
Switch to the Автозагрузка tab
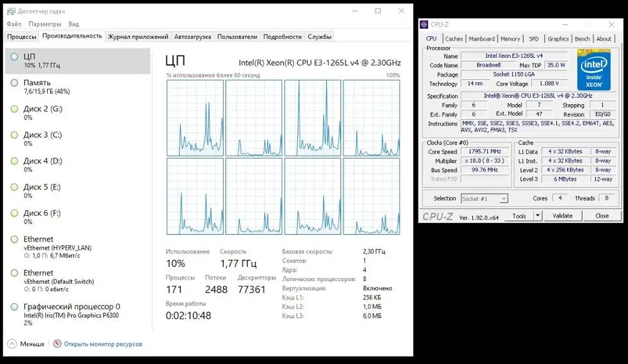tap(193, 37)
